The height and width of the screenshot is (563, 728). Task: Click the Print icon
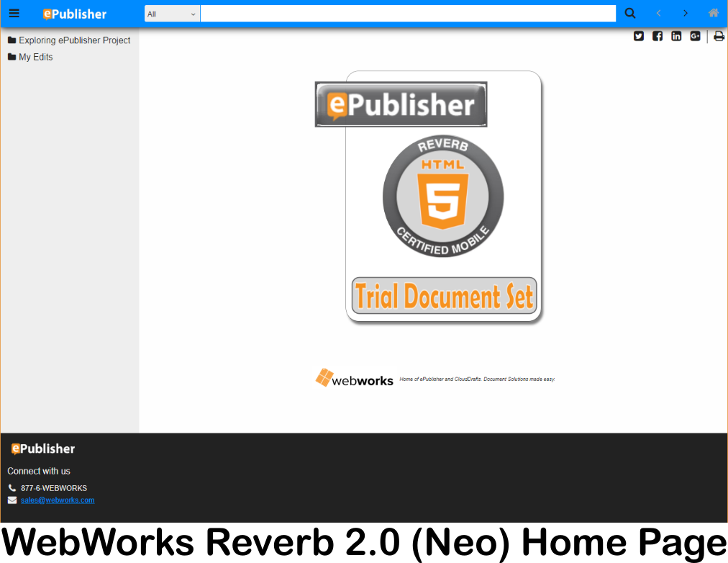[x=719, y=36]
